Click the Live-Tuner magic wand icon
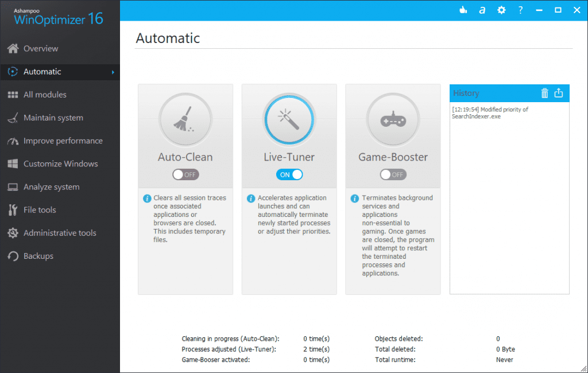The image size is (588, 373). tap(289, 119)
